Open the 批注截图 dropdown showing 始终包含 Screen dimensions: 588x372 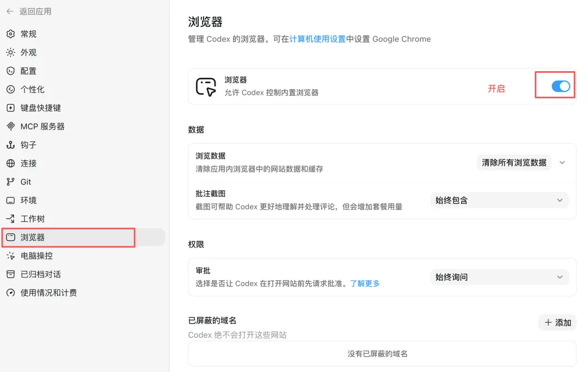click(499, 201)
